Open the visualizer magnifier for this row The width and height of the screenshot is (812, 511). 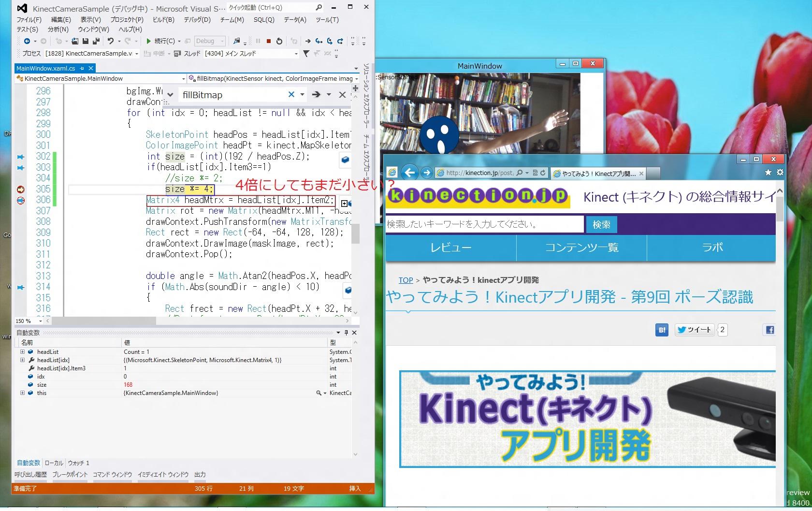(319, 393)
